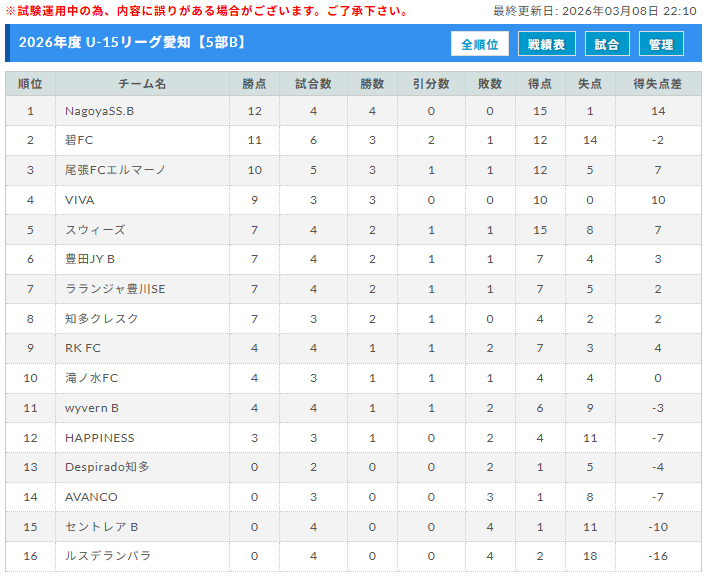Open the VIVA team row
Viewport: 707px width, 576px height.
point(80,200)
